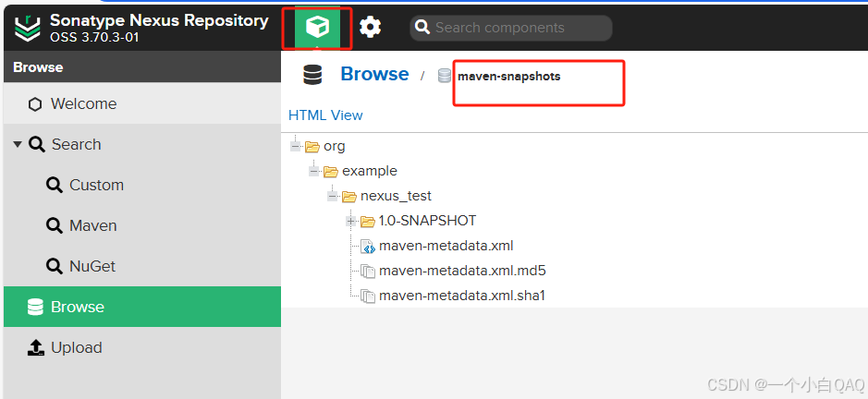Collapse the example folder node
This screenshot has height=399, width=868.
[314, 172]
